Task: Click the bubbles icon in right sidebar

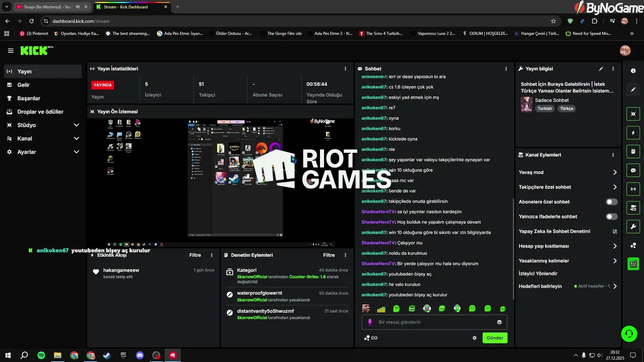Action: [633, 245]
